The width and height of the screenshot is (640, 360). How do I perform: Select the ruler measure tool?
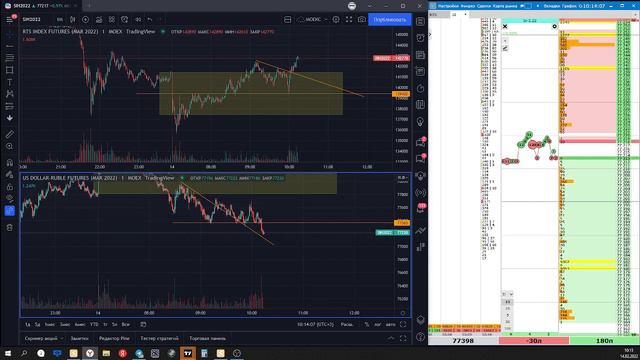[x=9, y=134]
